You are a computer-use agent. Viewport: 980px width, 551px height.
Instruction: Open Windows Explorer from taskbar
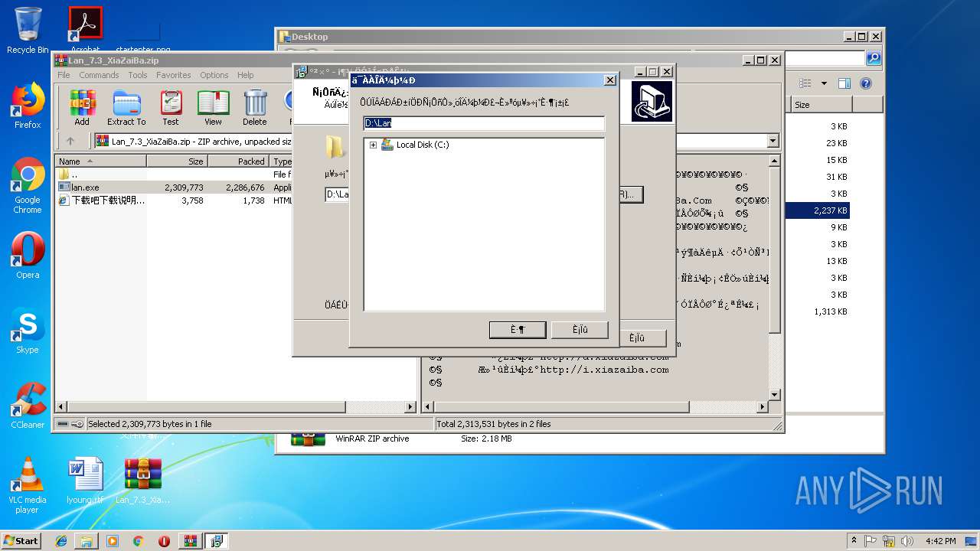(87, 541)
